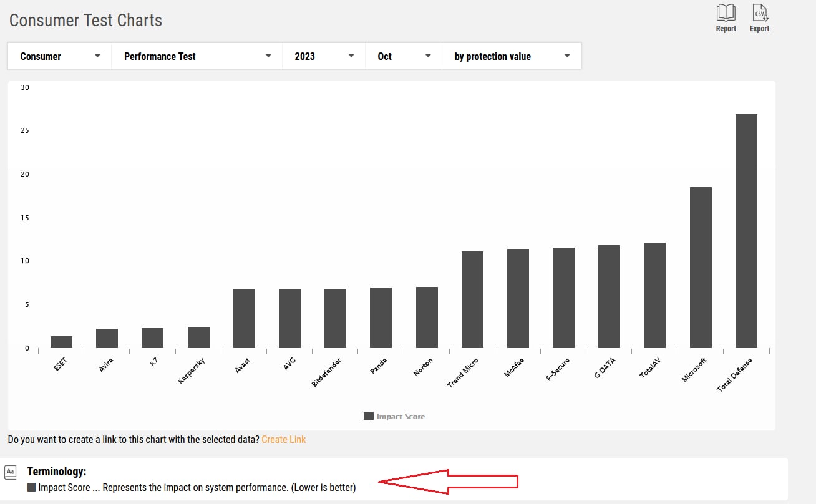Click the Microsoft bar in chart
The height and width of the screenshot is (504, 816).
point(701,268)
